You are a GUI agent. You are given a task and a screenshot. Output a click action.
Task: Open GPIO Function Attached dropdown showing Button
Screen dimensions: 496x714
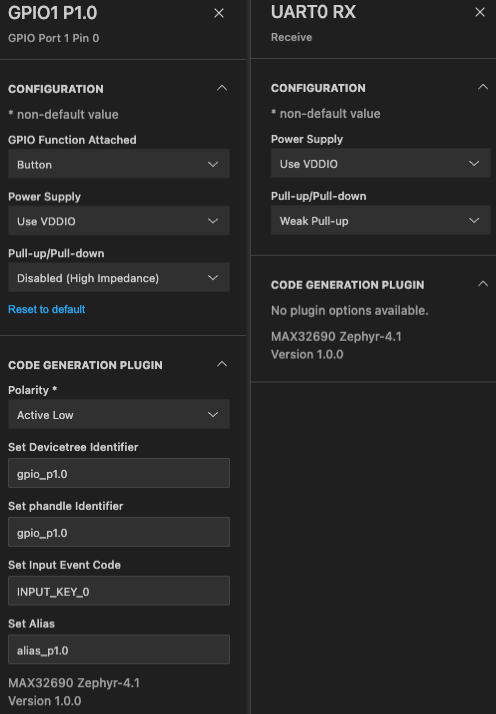pos(119,164)
